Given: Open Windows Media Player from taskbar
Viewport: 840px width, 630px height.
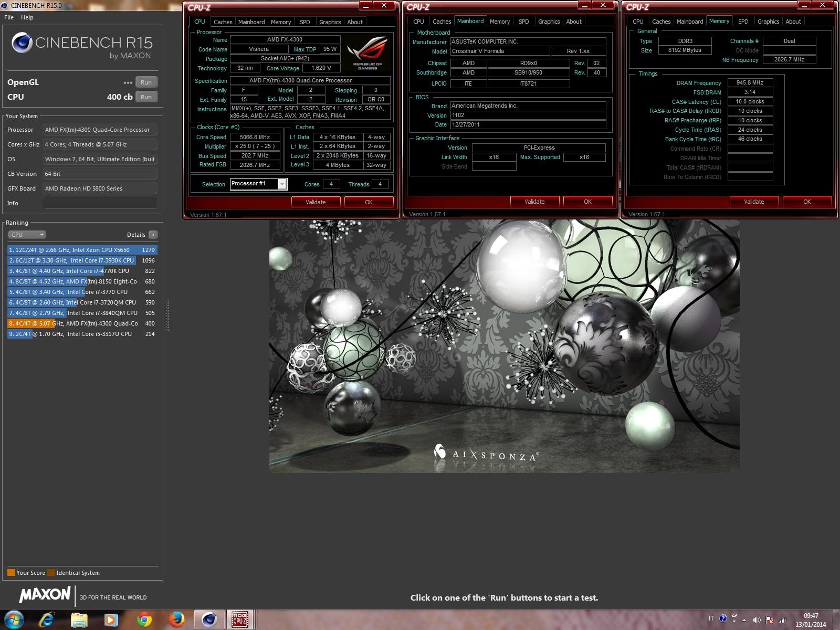Looking at the screenshot, I should pos(111,620).
